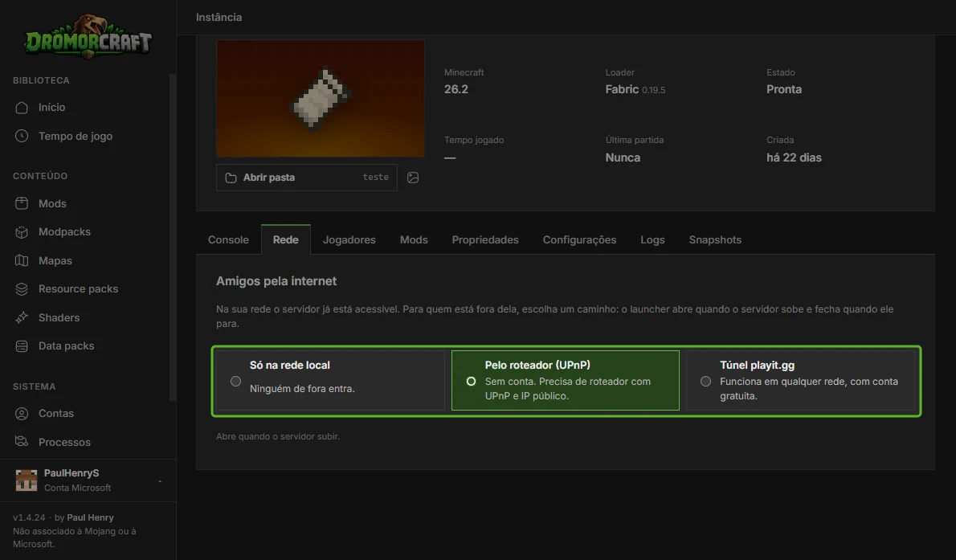Follow the Paul Henry author link
Viewport: 956px width, 560px height.
pos(90,517)
